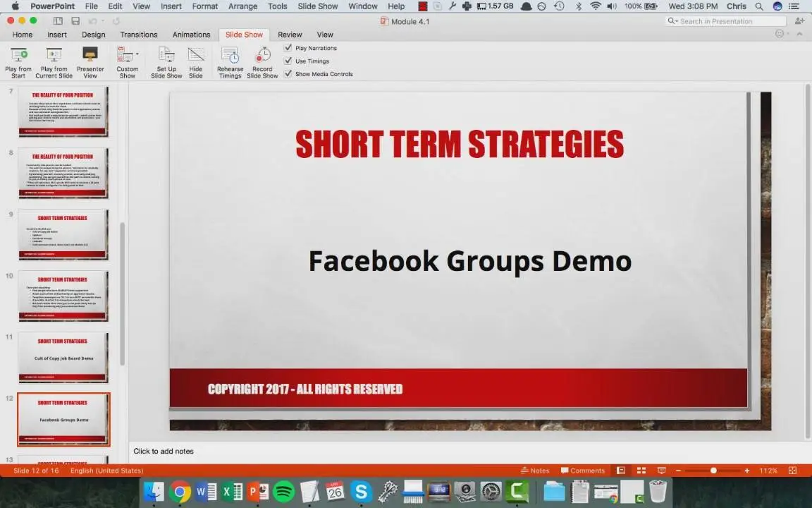Open the Animations ribbon tab
The image size is (812, 508).
(x=191, y=35)
